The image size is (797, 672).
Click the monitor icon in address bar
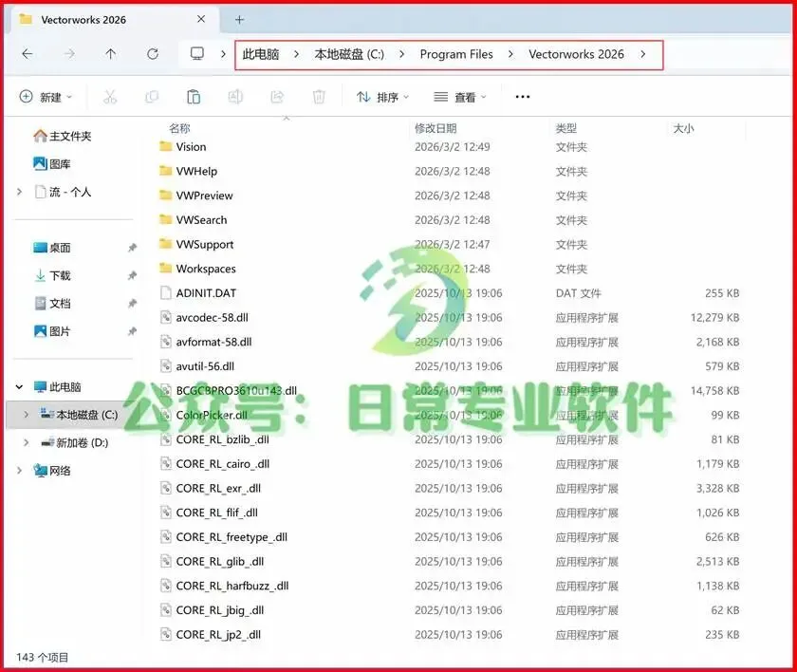(x=196, y=53)
